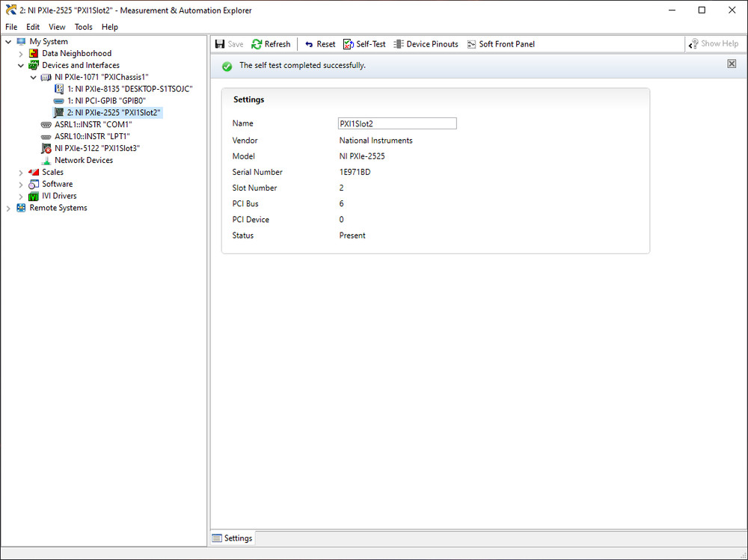This screenshot has height=560, width=748.
Task: Click the Software icon in tree
Action: [34, 184]
